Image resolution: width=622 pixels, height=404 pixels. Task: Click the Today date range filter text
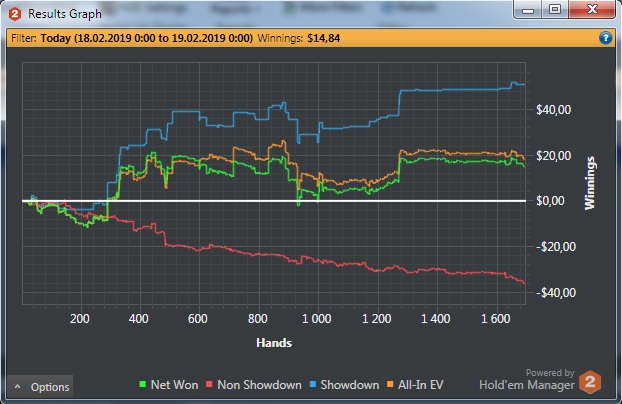tap(146, 38)
